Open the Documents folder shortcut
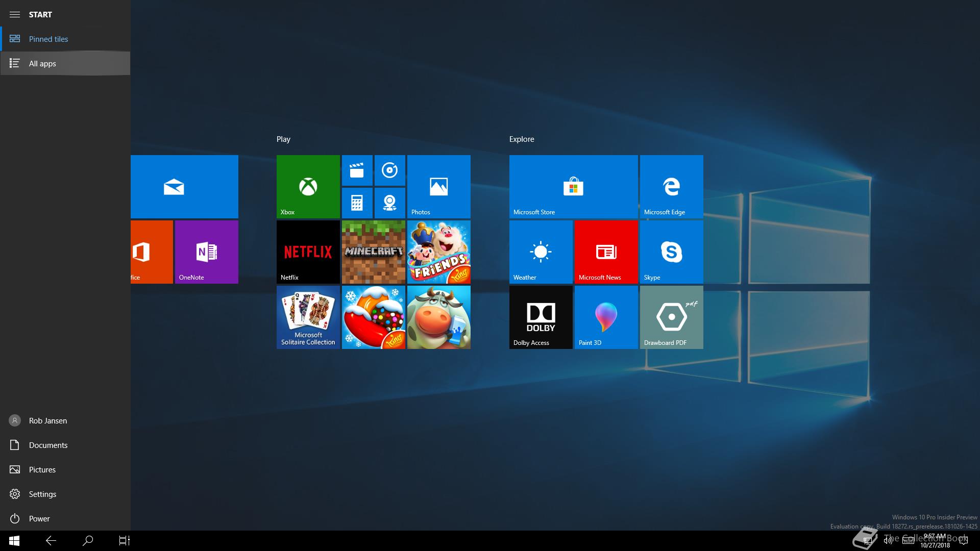Screen dimensions: 980x551 pyautogui.click(x=65, y=445)
